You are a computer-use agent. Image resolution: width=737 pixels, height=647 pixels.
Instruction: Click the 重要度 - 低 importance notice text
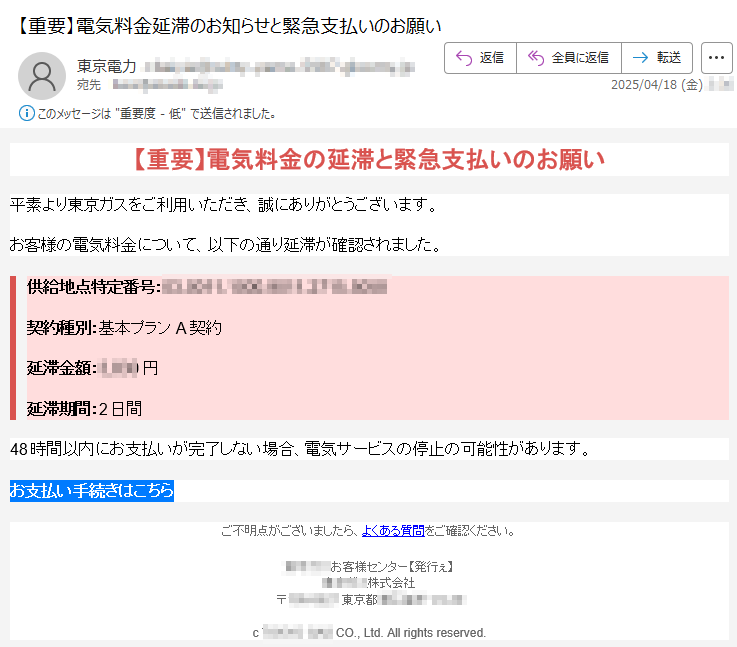coord(157,114)
